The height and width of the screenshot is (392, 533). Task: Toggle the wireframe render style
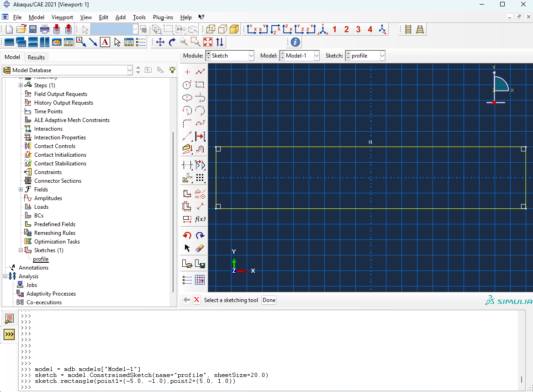(211, 29)
